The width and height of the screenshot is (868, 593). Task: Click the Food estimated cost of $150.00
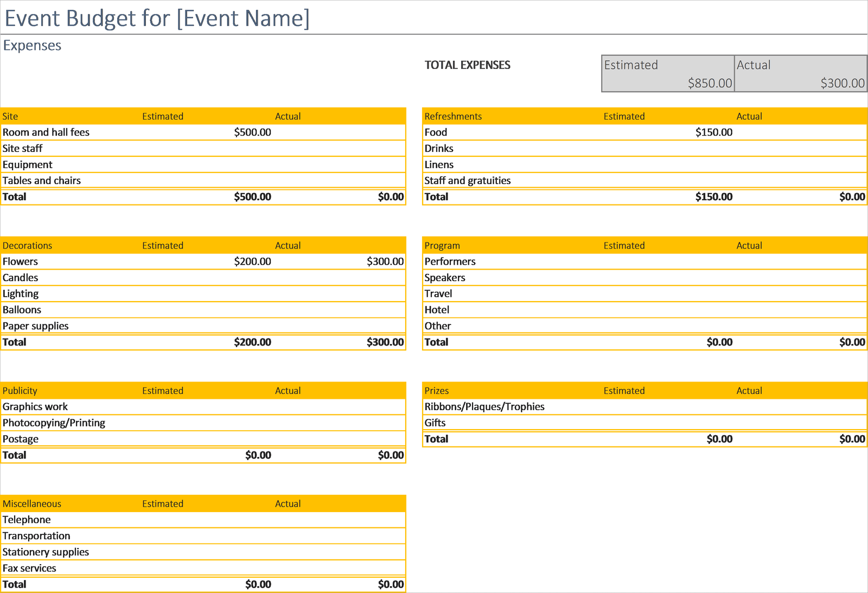click(x=713, y=132)
